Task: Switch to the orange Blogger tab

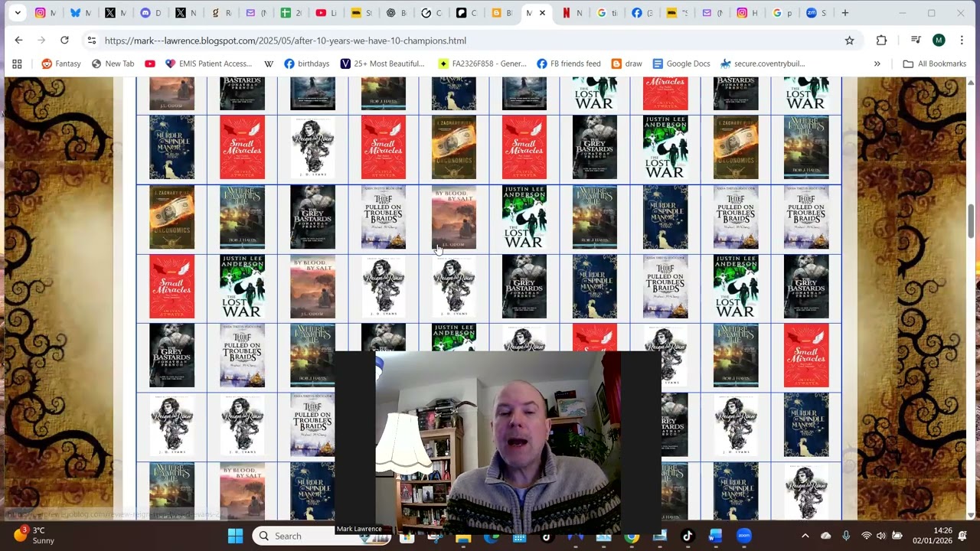Action: point(502,13)
